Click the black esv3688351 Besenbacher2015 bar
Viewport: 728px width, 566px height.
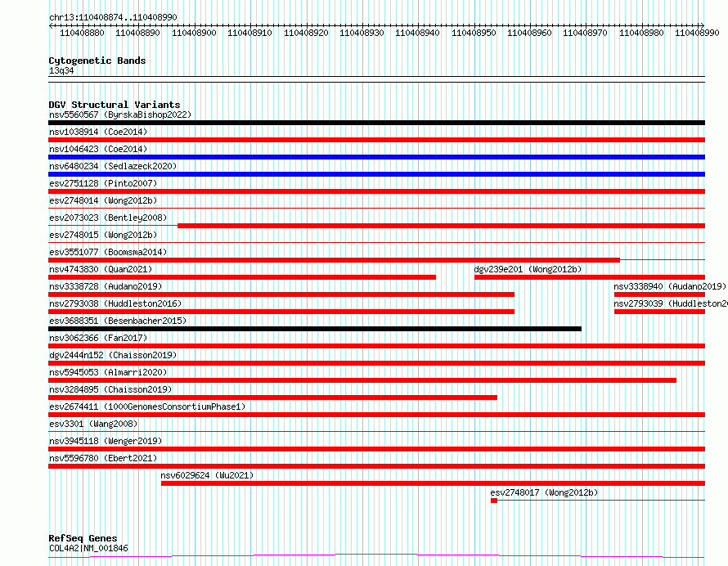(x=315, y=329)
